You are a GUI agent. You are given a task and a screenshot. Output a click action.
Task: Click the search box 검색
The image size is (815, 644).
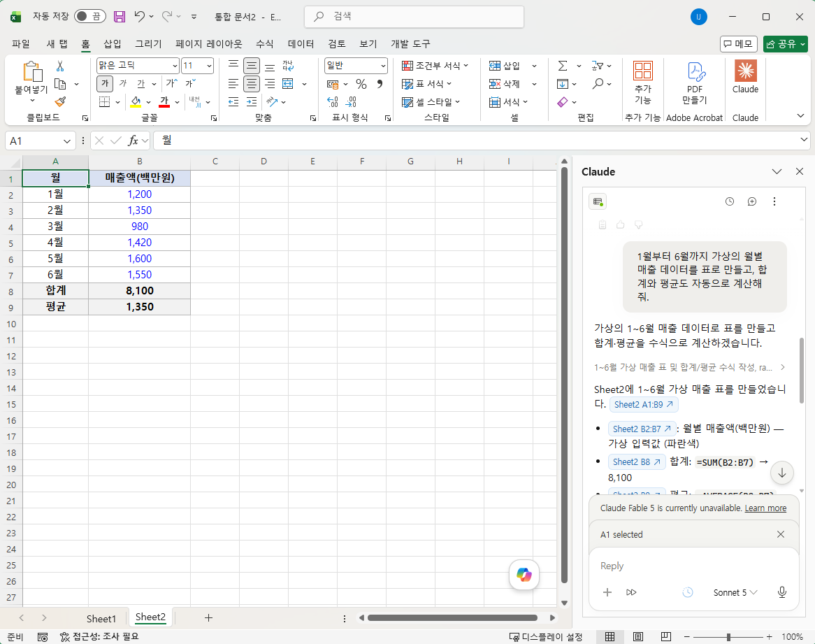(x=414, y=17)
